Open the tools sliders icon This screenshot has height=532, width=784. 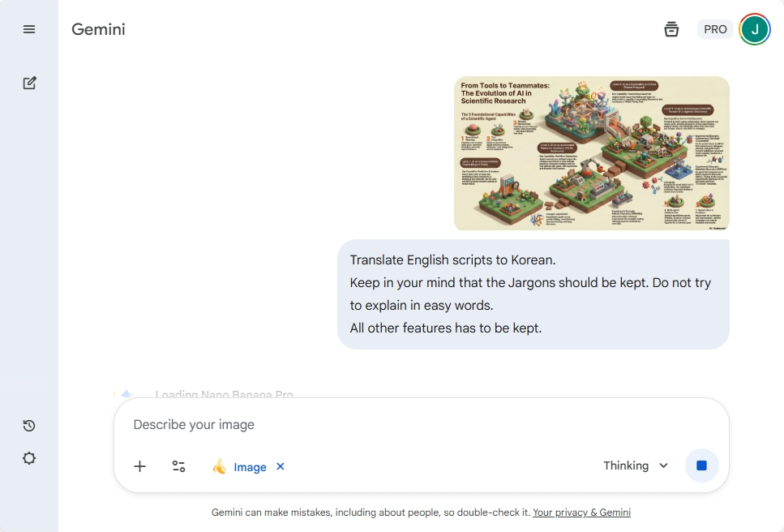coord(178,466)
